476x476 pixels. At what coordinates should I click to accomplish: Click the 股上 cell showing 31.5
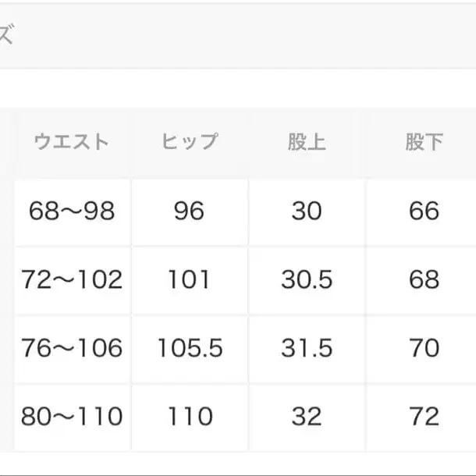click(x=307, y=348)
